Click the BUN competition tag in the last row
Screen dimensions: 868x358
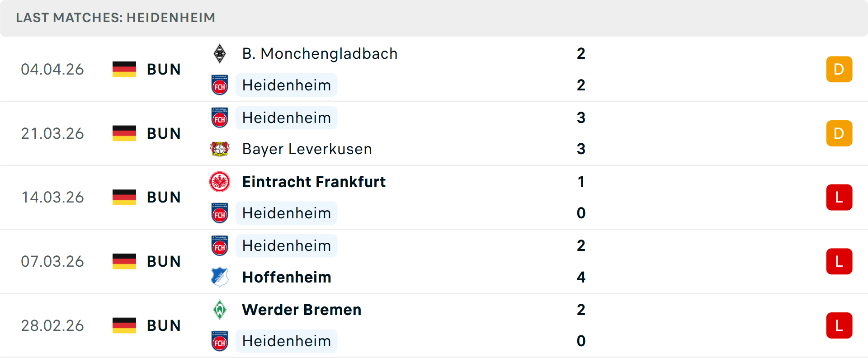[x=164, y=325]
